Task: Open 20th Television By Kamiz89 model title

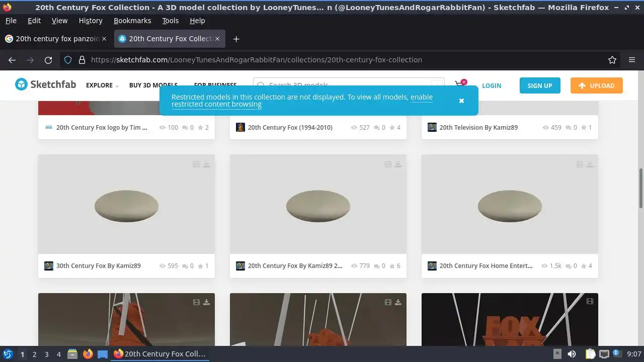Action: [x=478, y=128]
